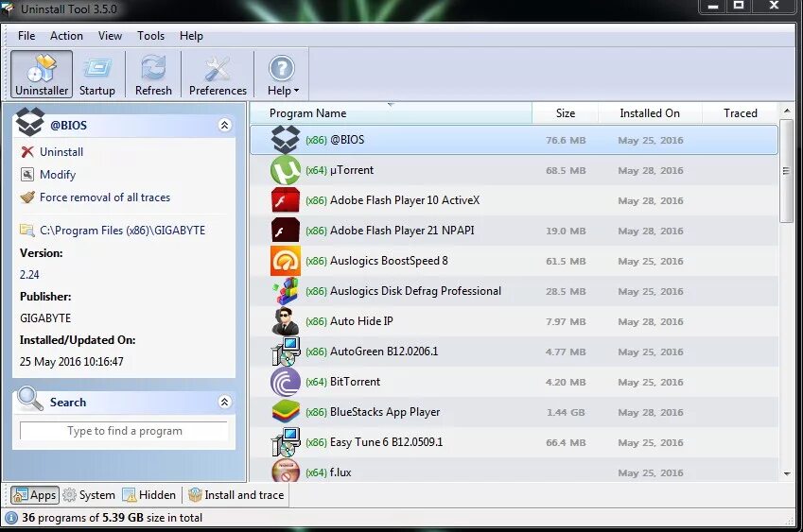Click the Modify link in details panel

[x=58, y=175]
